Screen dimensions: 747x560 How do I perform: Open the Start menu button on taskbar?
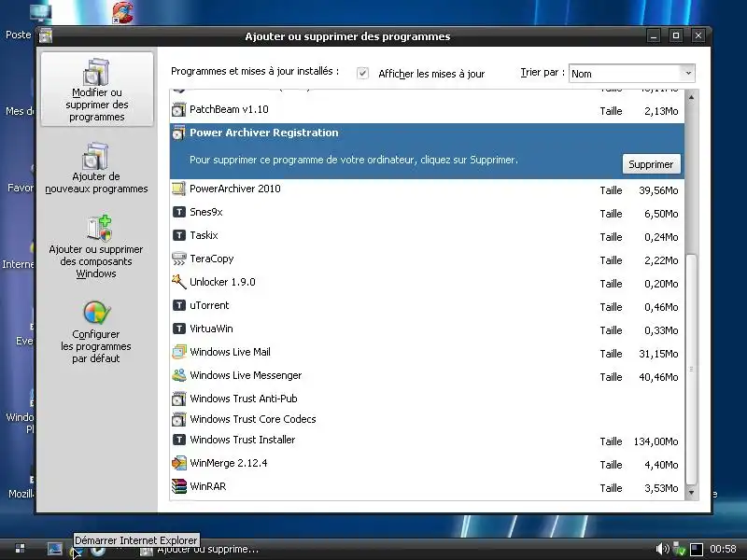[20, 549]
